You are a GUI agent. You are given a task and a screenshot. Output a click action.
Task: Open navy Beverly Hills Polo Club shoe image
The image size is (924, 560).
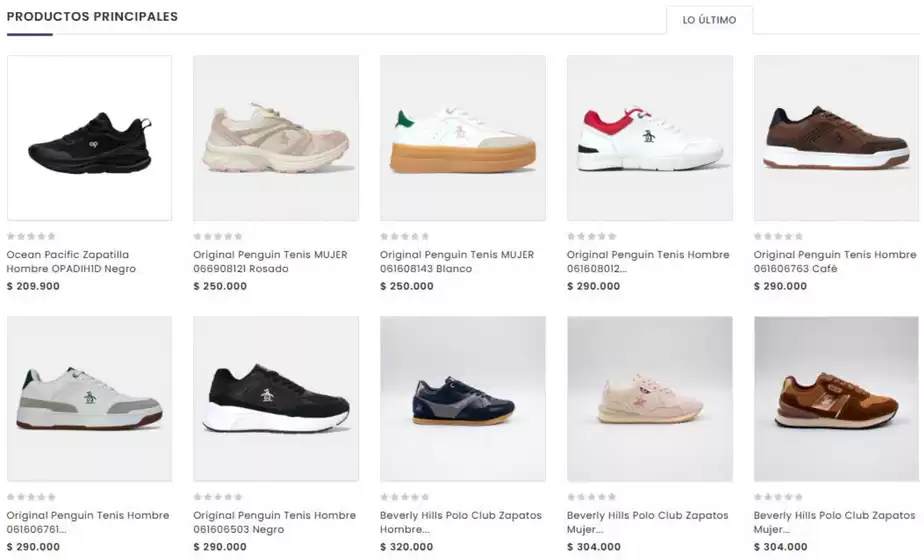(463, 399)
